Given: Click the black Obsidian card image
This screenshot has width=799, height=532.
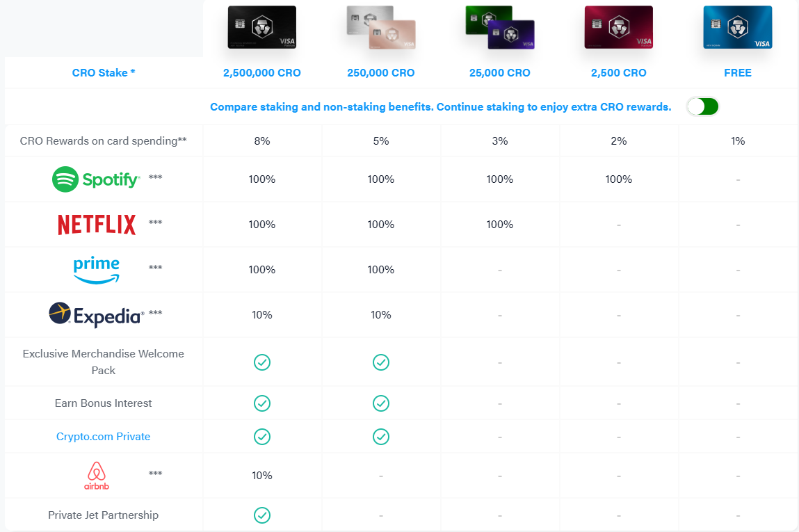Looking at the screenshot, I should 262,26.
